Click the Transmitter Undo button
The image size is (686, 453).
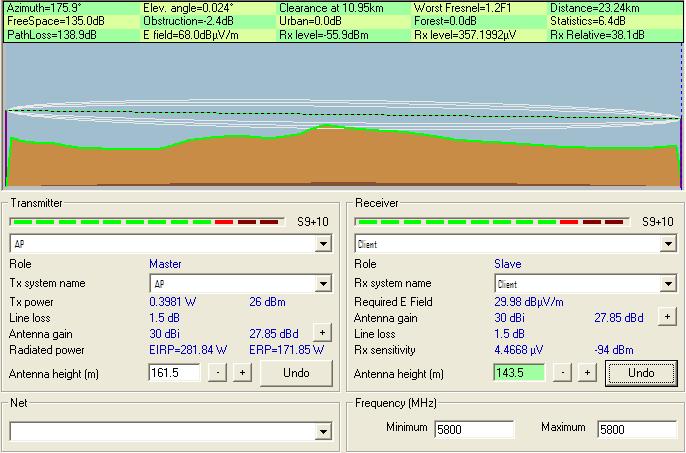(x=296, y=373)
